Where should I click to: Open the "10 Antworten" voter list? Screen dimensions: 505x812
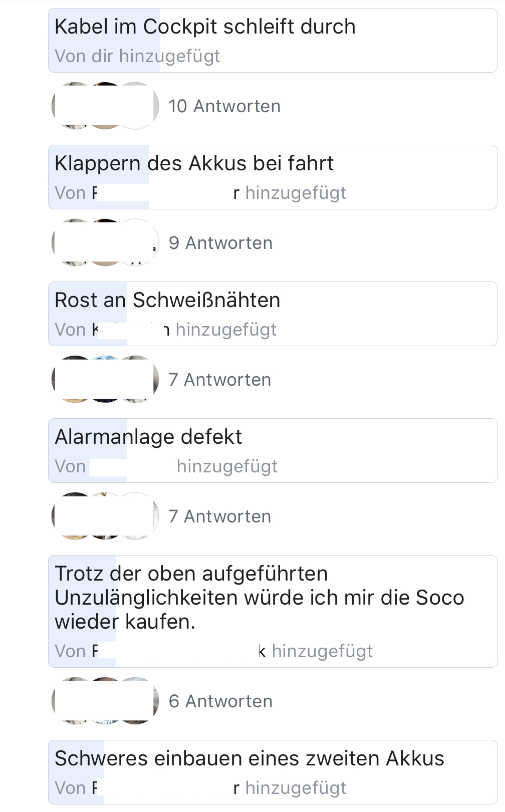224,106
